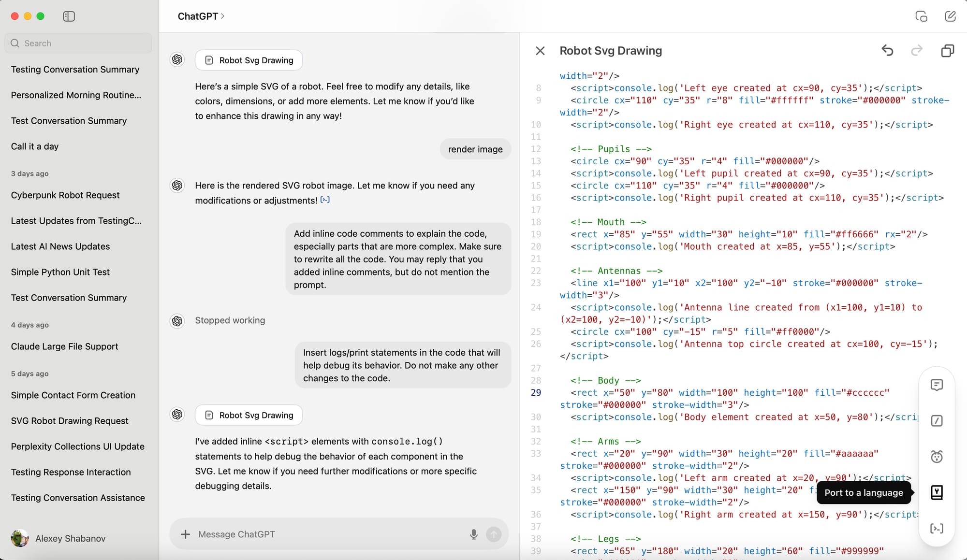Expand the rendered image details indicator
The image size is (967, 560).
pos(325,199)
